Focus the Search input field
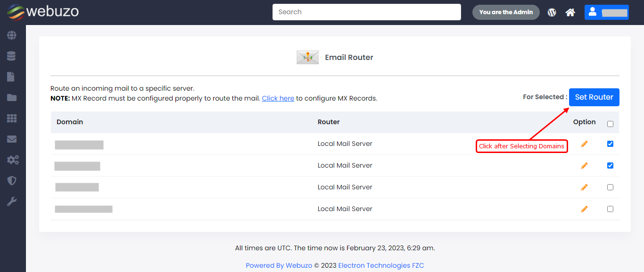The height and width of the screenshot is (272, 644). click(366, 12)
